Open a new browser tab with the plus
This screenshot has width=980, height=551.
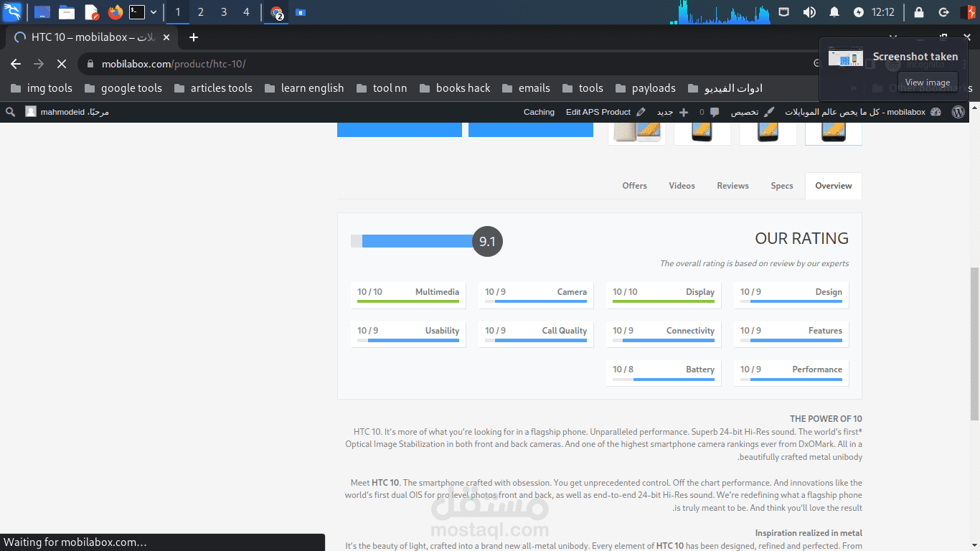(193, 37)
